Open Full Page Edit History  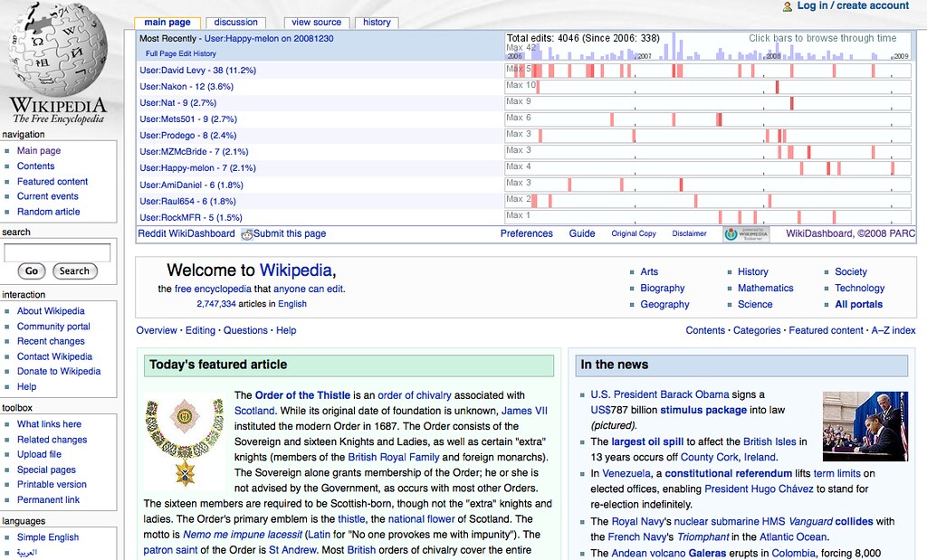(x=181, y=53)
